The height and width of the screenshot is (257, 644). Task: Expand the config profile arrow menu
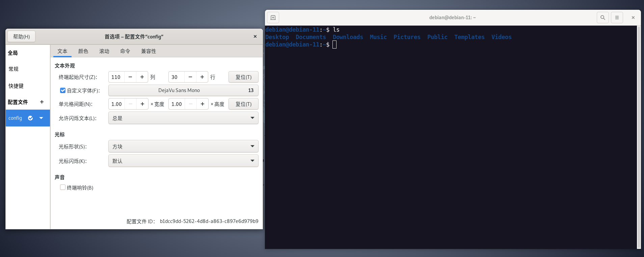[x=41, y=118]
